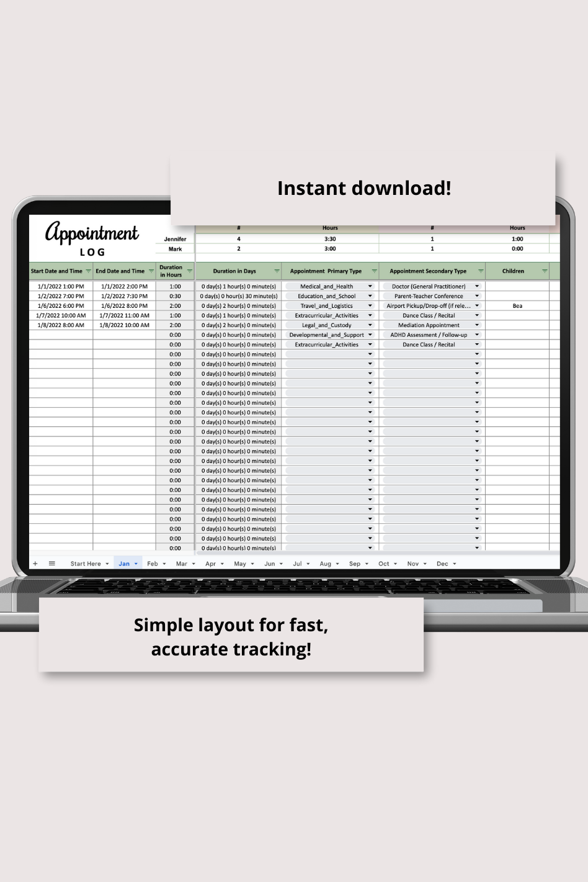The height and width of the screenshot is (882, 588).
Task: Open the Medical_and_Health dropdown in row one
Action: [370, 286]
